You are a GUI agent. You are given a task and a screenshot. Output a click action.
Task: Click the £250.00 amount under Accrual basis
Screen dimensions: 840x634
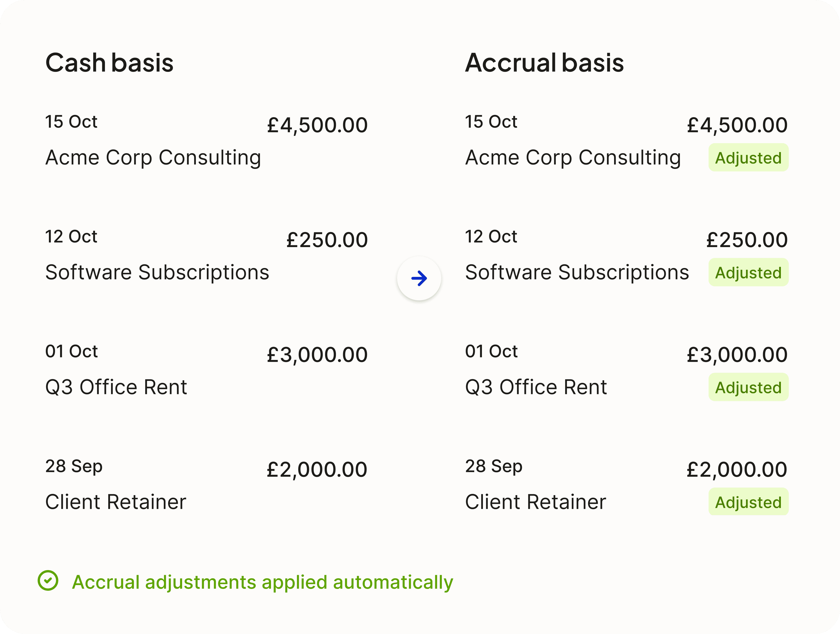pos(747,240)
